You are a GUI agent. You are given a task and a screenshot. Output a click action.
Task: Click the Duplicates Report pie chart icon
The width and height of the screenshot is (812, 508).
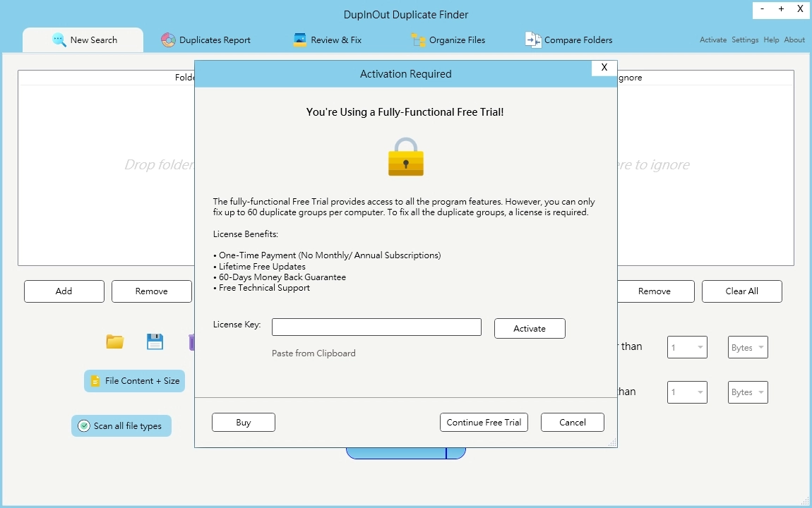[x=168, y=40]
